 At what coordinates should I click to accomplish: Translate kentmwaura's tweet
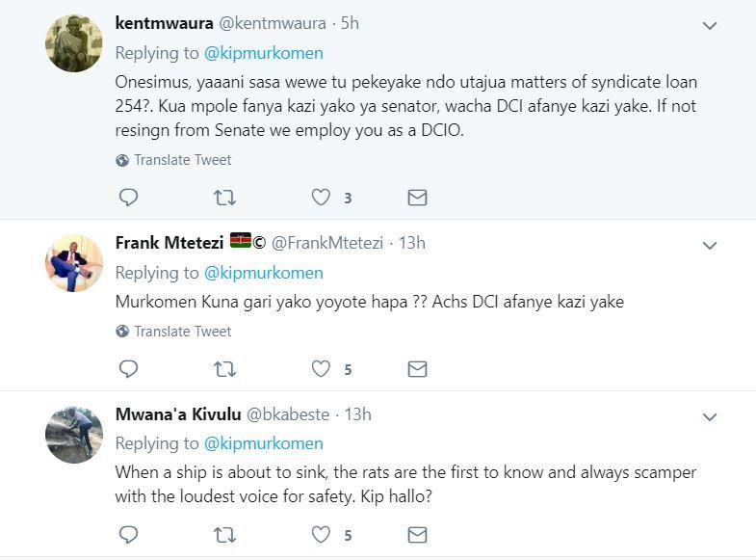[x=182, y=160]
